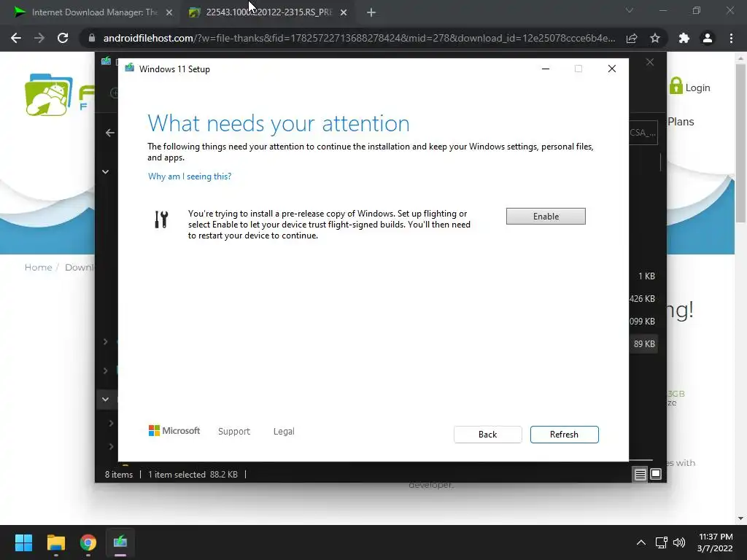Click the Login link with the lock icon
The height and width of the screenshot is (560, 747).
(689, 87)
